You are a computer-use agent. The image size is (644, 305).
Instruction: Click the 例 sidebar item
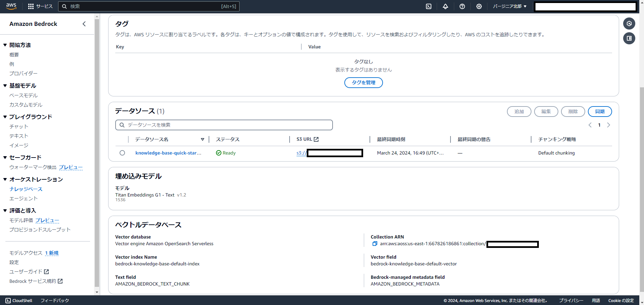(x=12, y=64)
